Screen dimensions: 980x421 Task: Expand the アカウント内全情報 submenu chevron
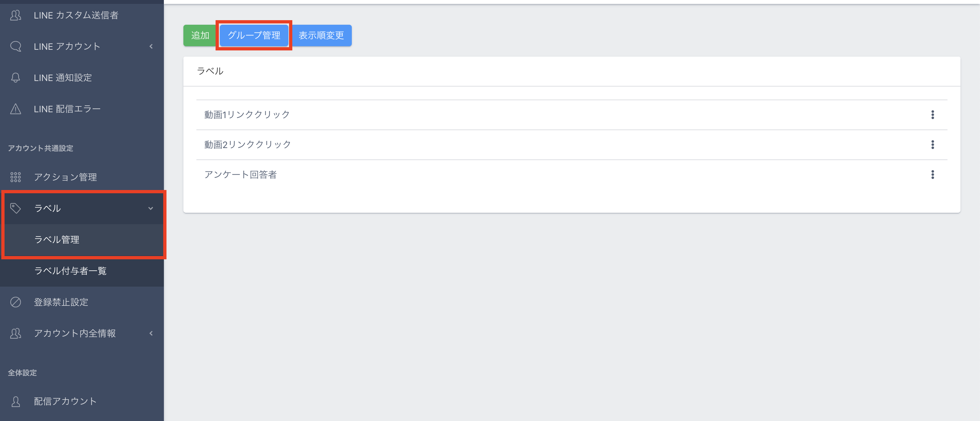coord(151,333)
